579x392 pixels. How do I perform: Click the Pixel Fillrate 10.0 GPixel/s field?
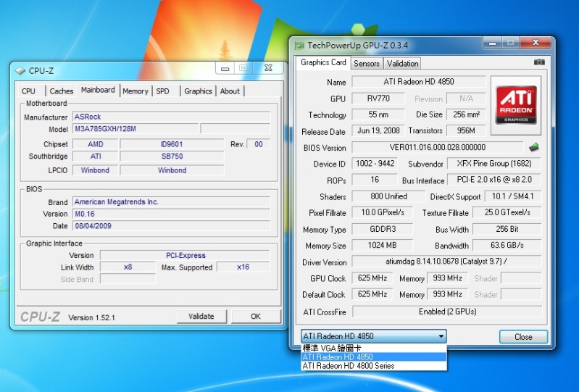tap(383, 212)
